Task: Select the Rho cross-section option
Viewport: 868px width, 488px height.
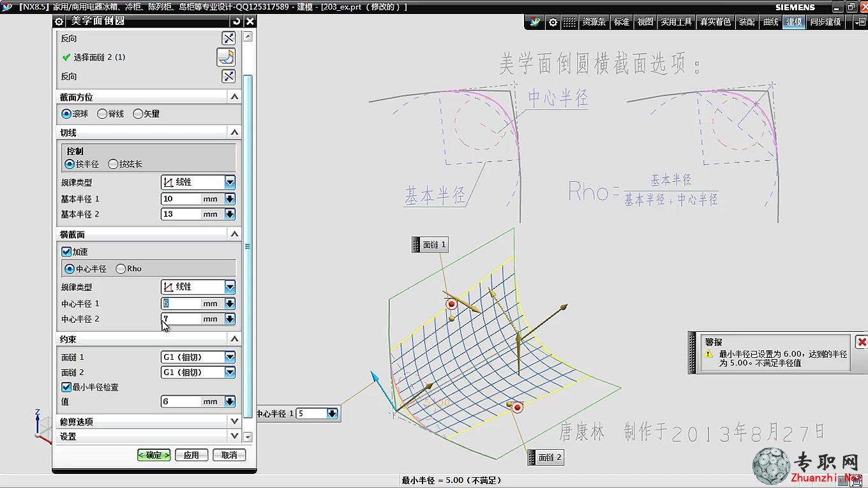Action: [128, 269]
